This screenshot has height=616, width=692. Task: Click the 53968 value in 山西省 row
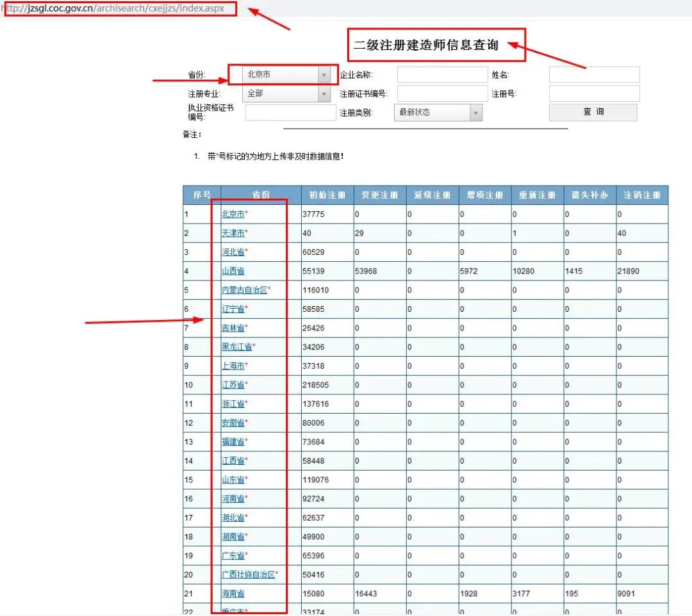tap(366, 272)
